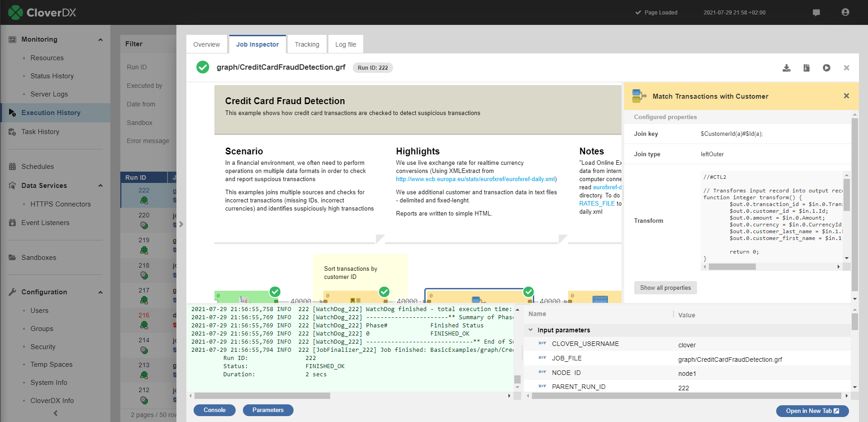The width and height of the screenshot is (868, 422).
Task: Open Resources in Monitoring
Action: (x=47, y=58)
